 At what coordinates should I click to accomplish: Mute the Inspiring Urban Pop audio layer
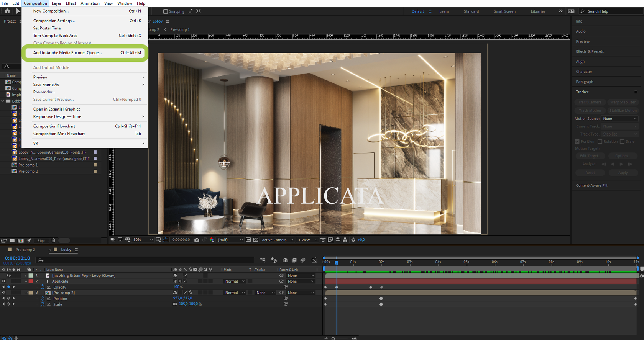(8, 275)
